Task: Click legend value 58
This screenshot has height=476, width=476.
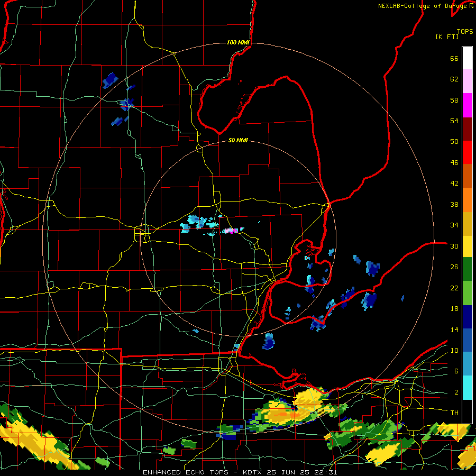Action: (454, 100)
